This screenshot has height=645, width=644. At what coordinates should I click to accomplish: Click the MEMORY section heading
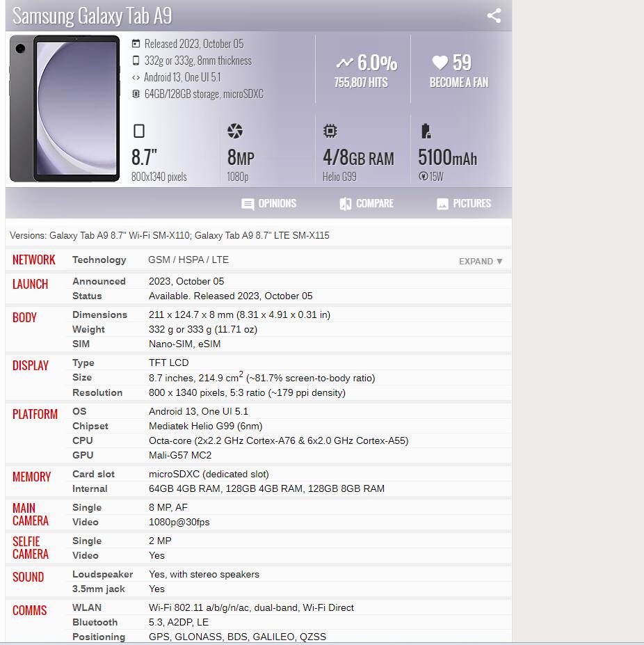[x=32, y=477]
